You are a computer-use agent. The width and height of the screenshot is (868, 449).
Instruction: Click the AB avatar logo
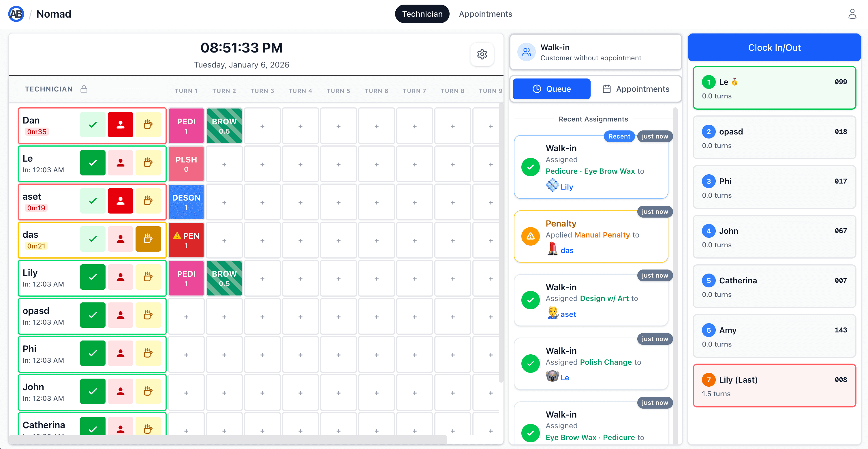click(16, 14)
